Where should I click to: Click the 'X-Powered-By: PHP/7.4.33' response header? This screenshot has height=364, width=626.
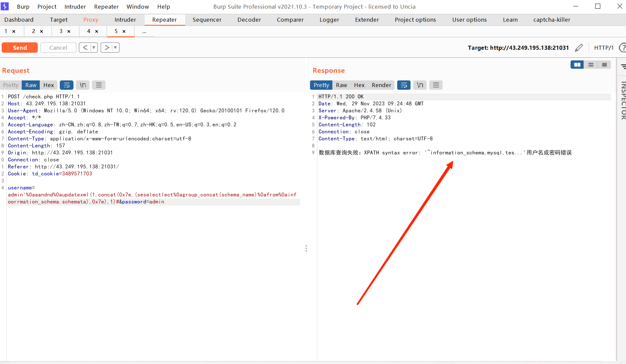354,117
